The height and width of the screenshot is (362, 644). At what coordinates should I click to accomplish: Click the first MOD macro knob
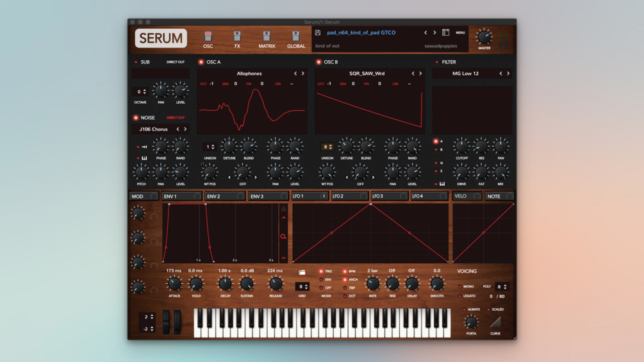[138, 213]
